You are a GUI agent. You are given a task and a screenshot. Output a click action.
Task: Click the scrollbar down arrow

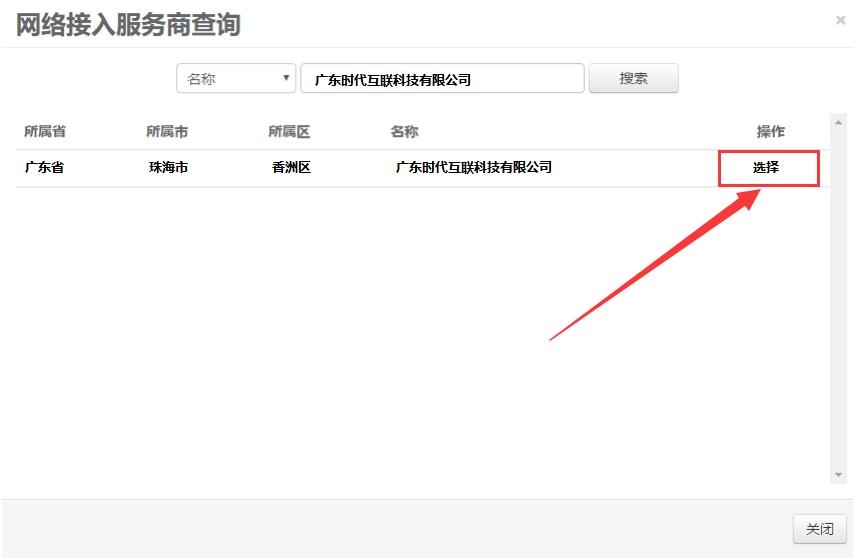(838, 475)
